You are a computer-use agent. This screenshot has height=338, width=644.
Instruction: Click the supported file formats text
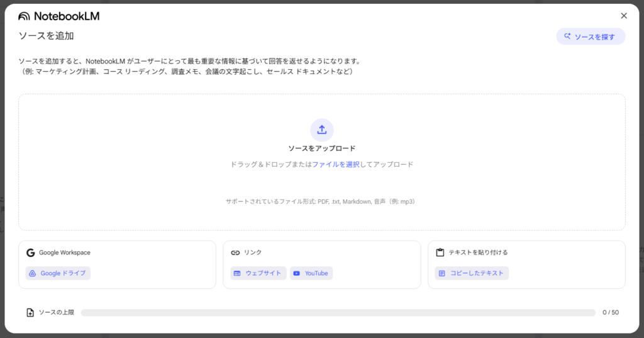(x=321, y=202)
